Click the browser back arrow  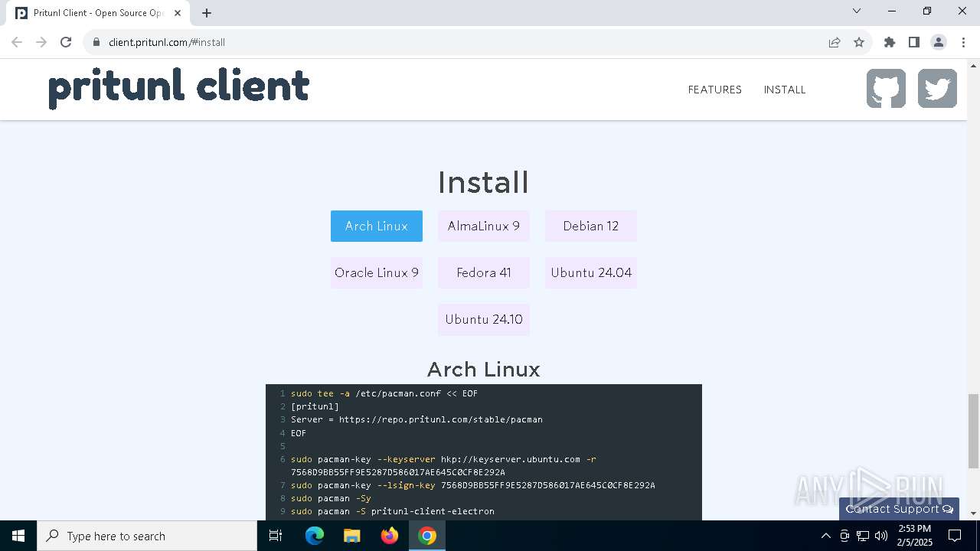point(17,42)
